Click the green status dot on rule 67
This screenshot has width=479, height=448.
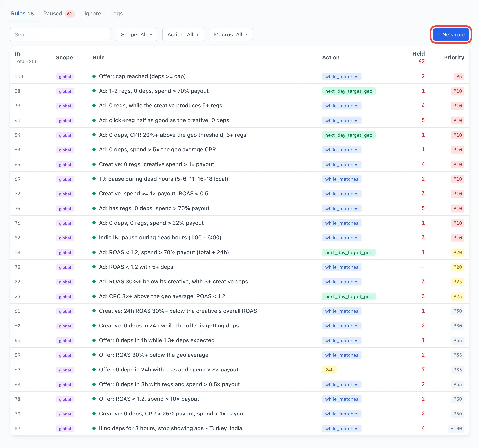point(94,370)
